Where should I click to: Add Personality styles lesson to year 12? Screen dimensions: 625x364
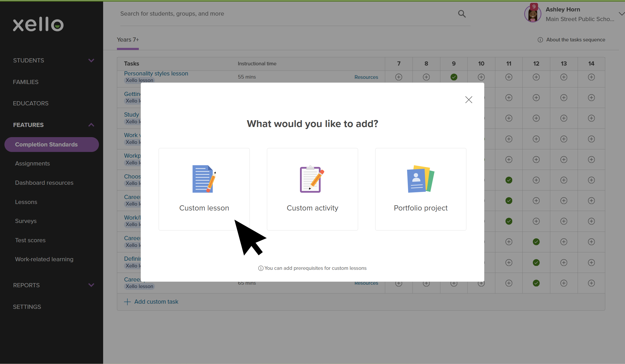536,77
